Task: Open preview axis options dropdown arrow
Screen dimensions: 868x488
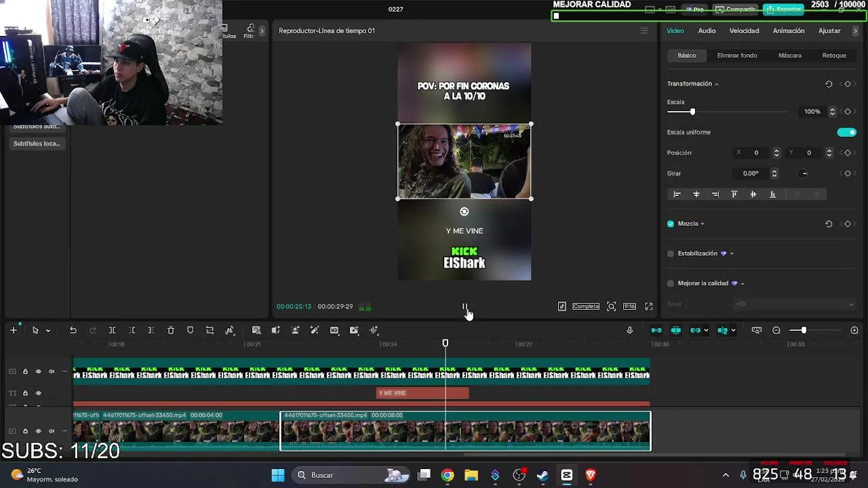Action: point(733,331)
